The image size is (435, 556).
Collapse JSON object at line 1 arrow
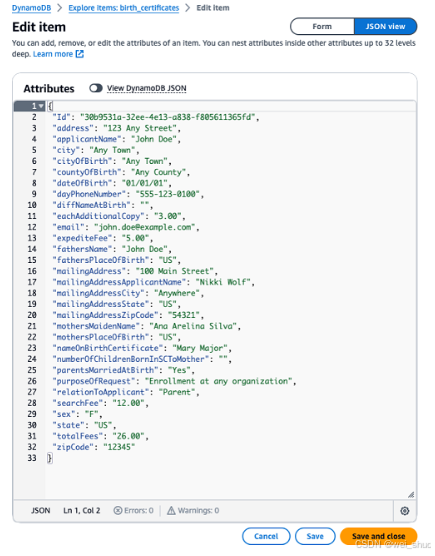[x=41, y=106]
